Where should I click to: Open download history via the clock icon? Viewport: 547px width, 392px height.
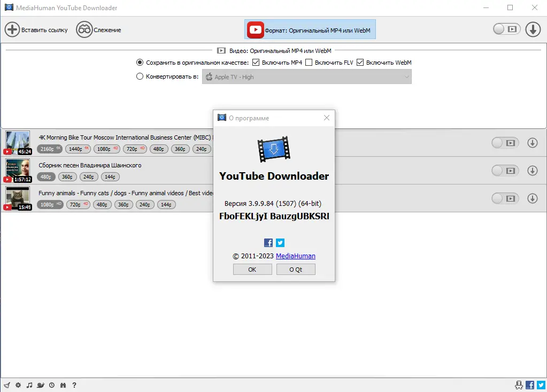[x=52, y=385]
